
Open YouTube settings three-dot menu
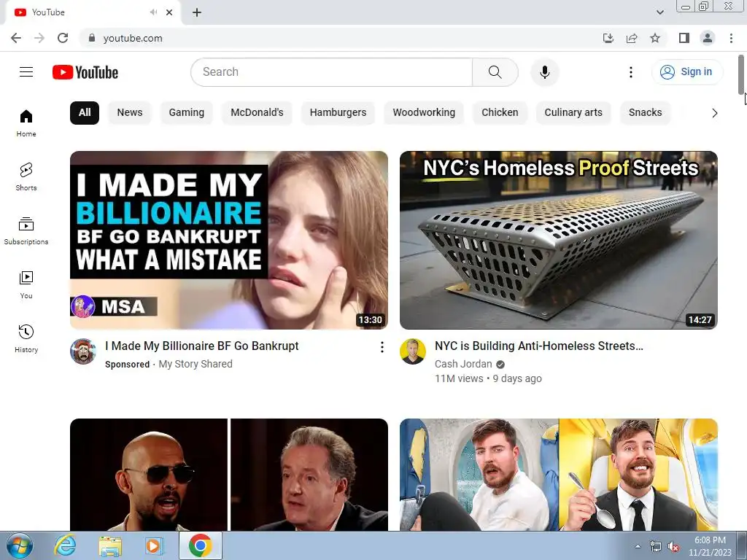pos(631,72)
